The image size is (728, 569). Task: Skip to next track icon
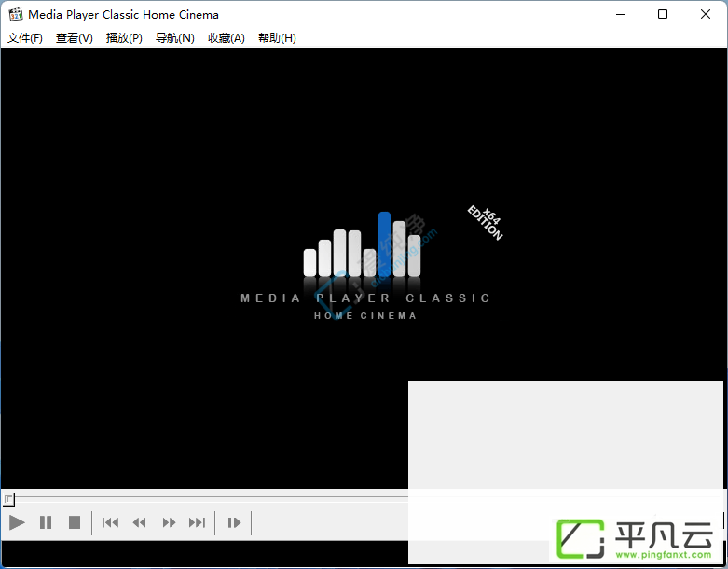(x=197, y=522)
